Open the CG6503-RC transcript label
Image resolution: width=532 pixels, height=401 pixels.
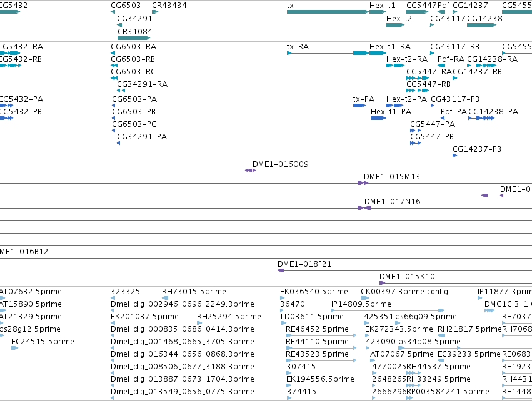133,72
